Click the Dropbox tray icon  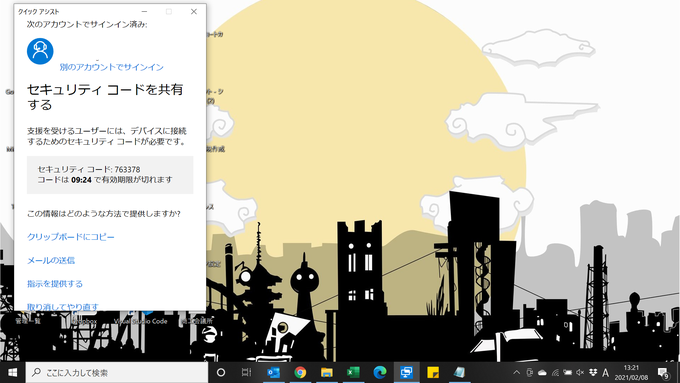click(593, 372)
